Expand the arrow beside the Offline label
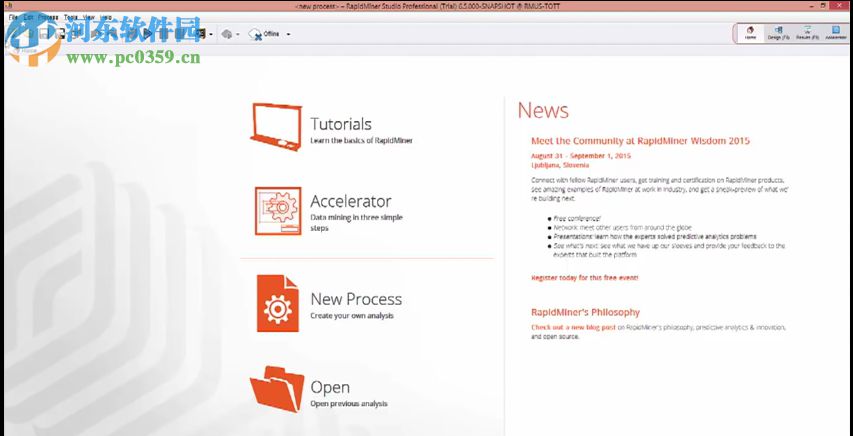Image resolution: width=853 pixels, height=436 pixels. (x=288, y=34)
